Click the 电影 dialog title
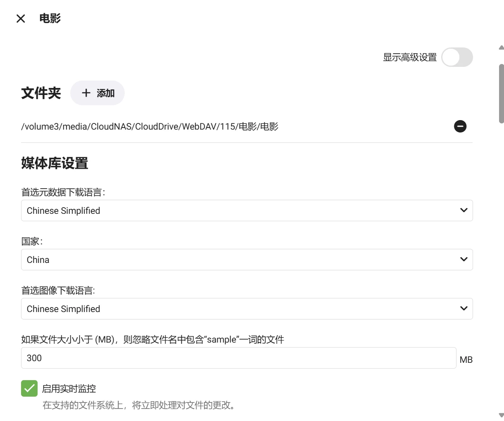This screenshot has height=421, width=504. [x=50, y=19]
